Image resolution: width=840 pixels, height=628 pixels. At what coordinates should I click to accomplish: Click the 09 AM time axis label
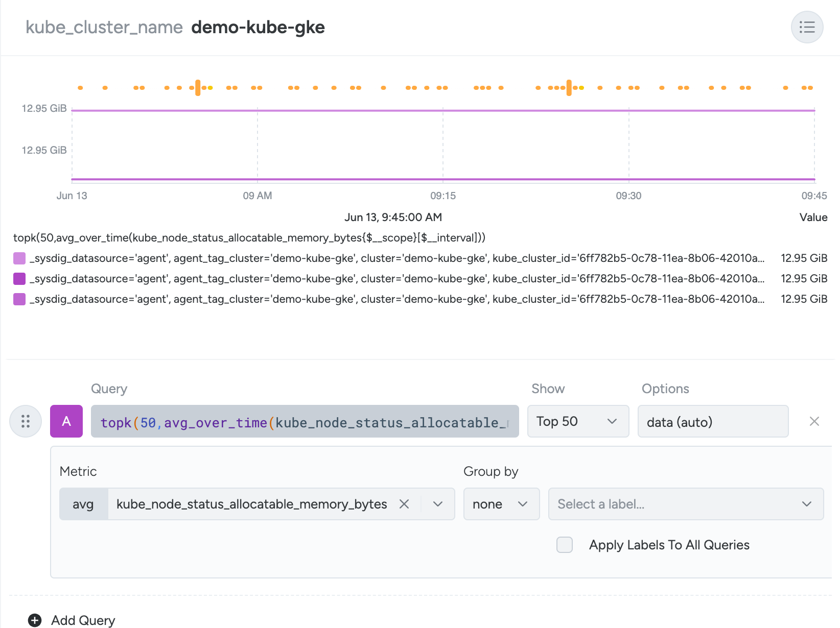[x=258, y=196]
